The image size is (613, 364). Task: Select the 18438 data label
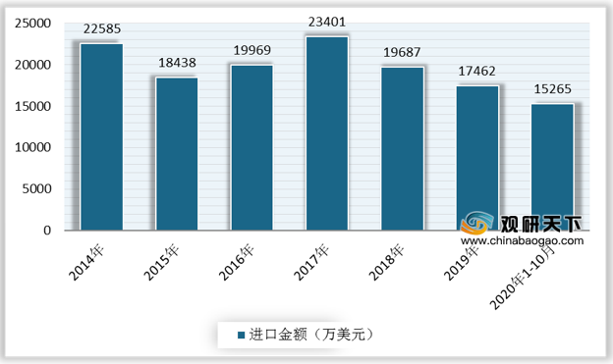[x=177, y=63]
